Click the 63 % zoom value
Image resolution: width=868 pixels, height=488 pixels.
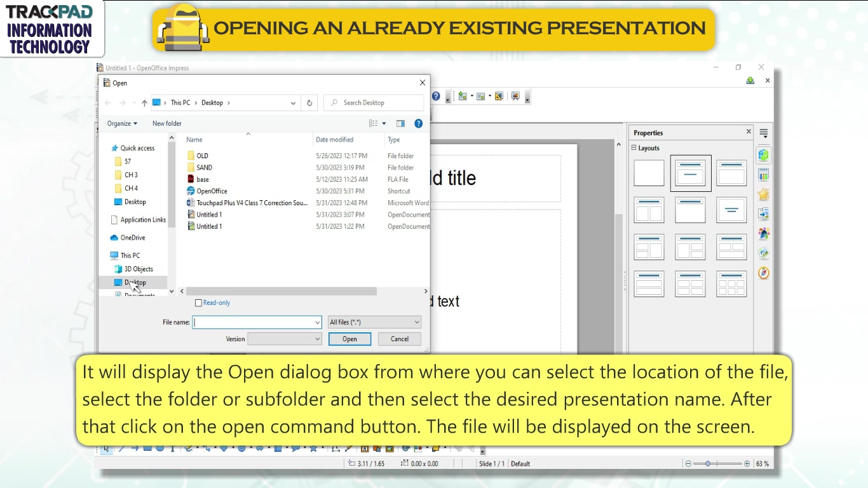point(763,464)
